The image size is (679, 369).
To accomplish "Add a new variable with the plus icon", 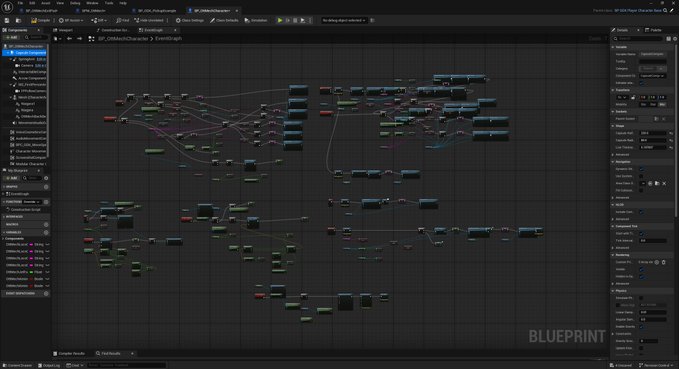I will 46,232.
